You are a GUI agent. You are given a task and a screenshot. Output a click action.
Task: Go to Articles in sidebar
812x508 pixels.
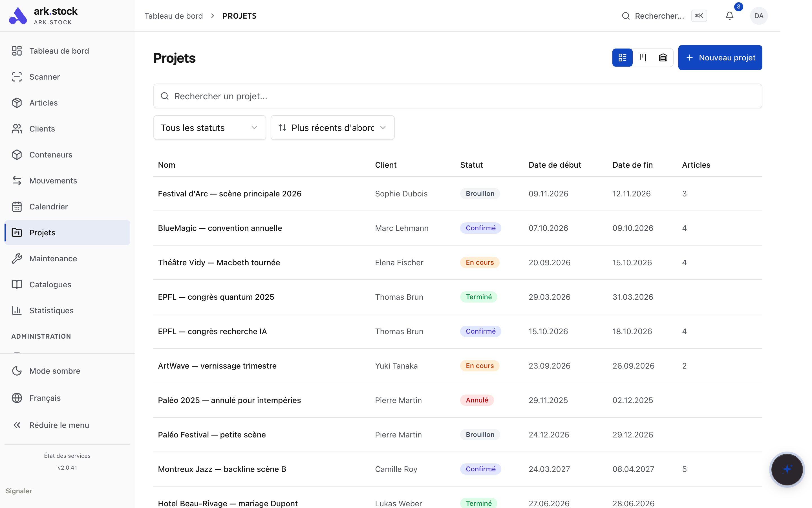point(67,102)
